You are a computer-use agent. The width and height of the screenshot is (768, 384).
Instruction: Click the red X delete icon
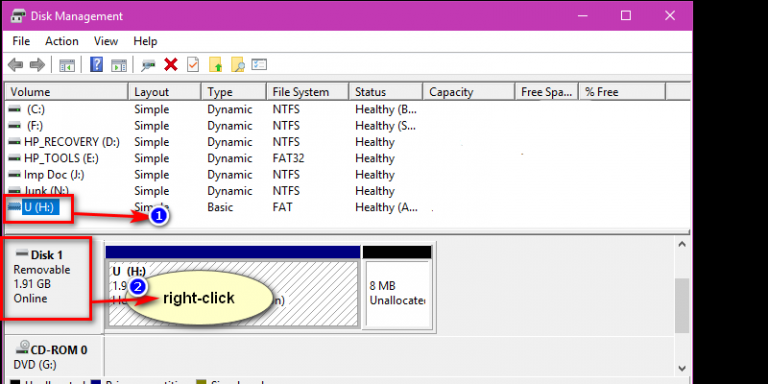pos(170,64)
